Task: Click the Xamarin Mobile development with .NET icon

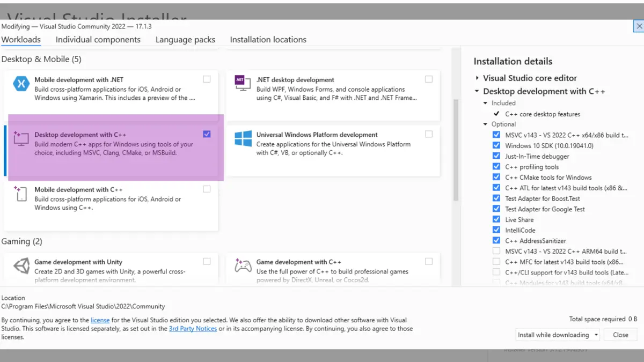Action: [x=21, y=84]
